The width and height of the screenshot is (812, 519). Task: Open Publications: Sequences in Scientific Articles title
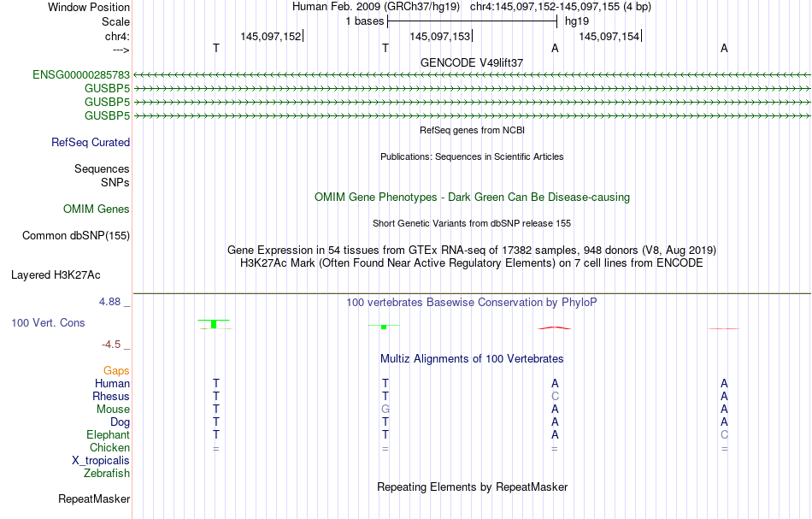(x=472, y=156)
